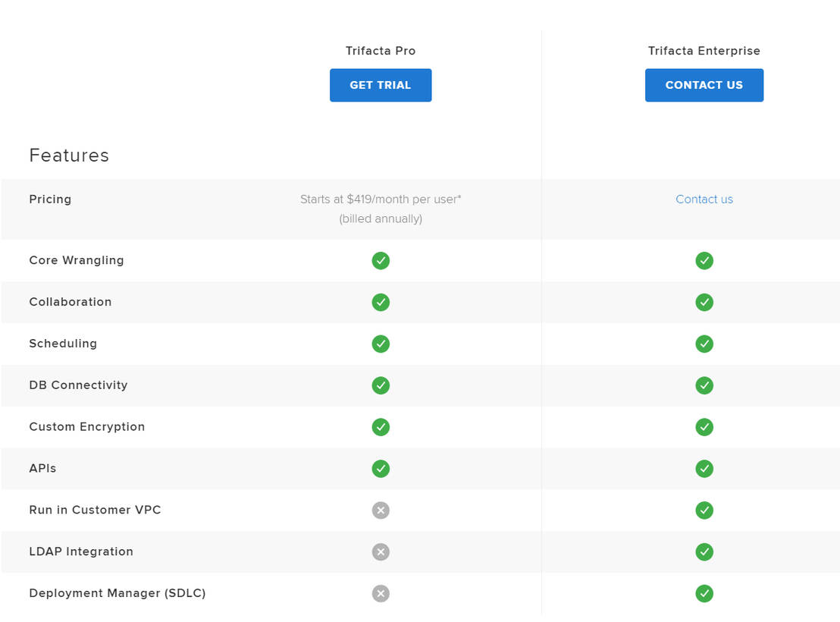Select the LDAP Integration checkmark for Enterprise
Viewport: 840px width, 622px height.
(x=704, y=551)
